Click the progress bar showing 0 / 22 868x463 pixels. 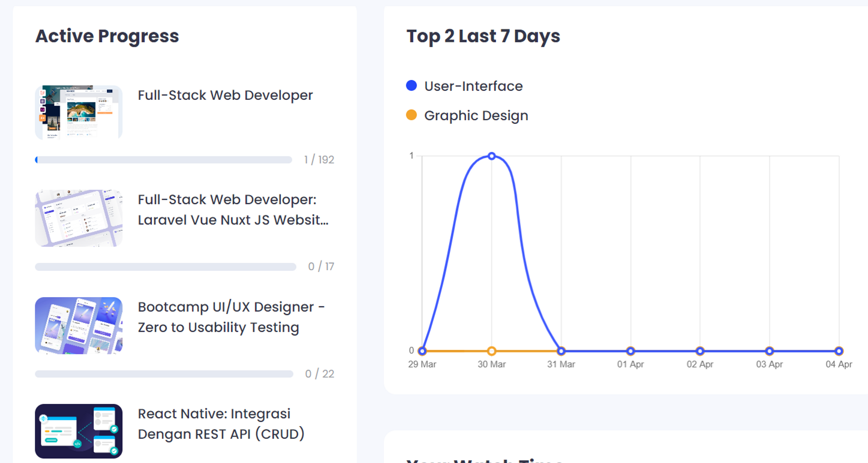click(164, 374)
